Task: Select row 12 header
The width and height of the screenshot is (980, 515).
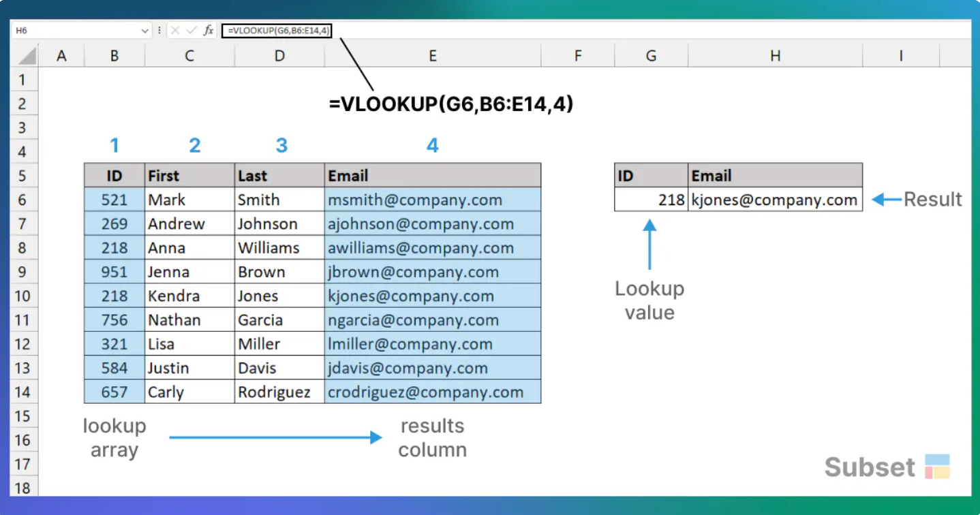Action: pos(23,344)
